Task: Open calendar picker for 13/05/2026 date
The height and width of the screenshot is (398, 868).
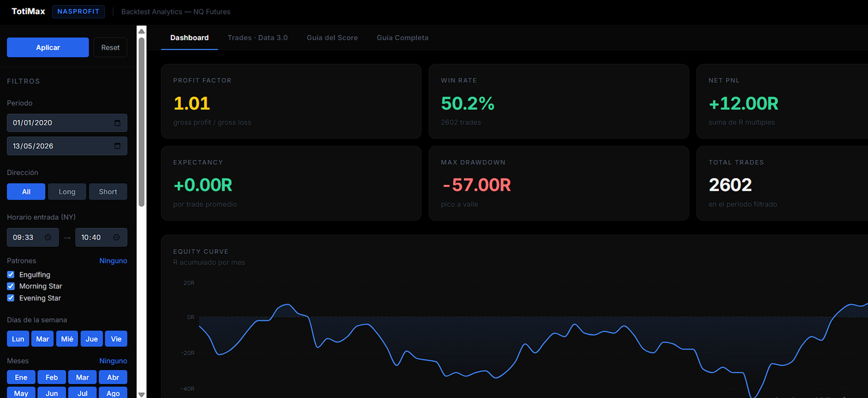Action: click(117, 146)
